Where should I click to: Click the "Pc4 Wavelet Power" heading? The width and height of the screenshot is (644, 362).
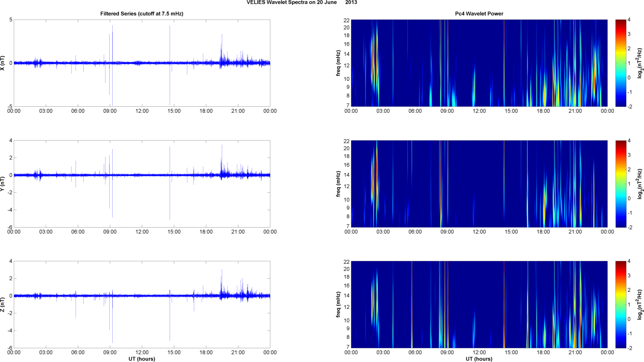click(479, 14)
